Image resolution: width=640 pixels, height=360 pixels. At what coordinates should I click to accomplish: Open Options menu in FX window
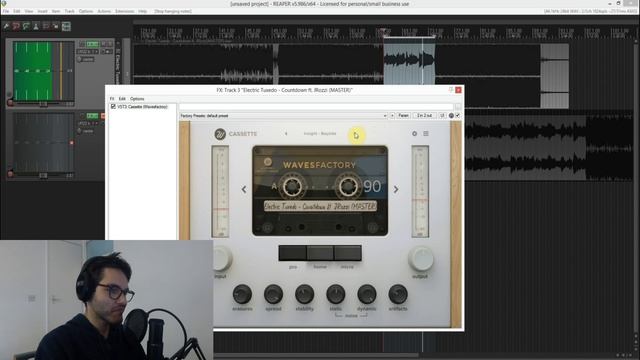[137, 99]
